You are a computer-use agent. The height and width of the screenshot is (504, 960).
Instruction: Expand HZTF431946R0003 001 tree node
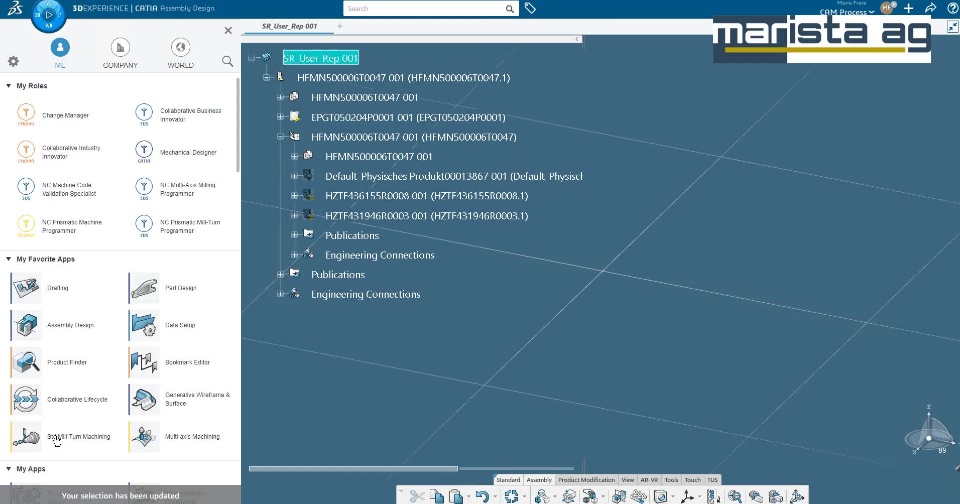[x=294, y=216]
